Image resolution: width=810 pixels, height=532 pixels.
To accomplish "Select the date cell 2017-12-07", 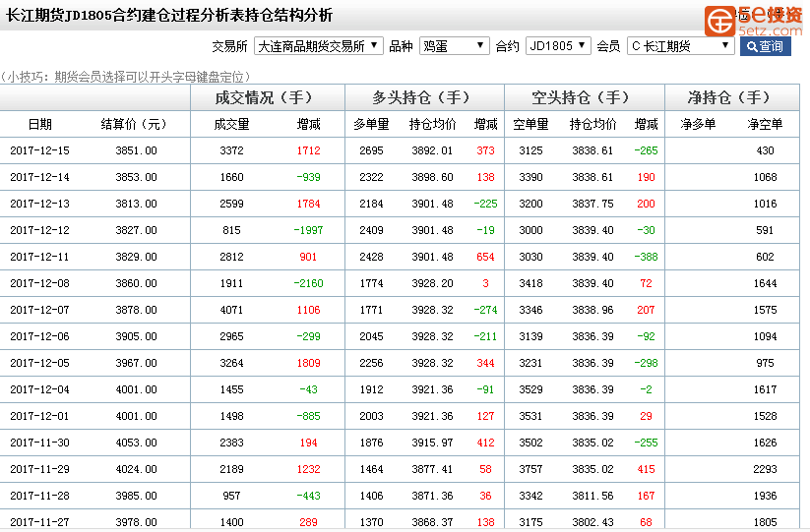I will [x=39, y=310].
